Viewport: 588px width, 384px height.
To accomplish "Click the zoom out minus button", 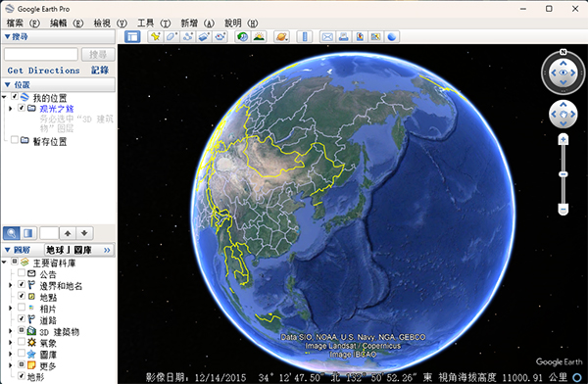I will (563, 209).
